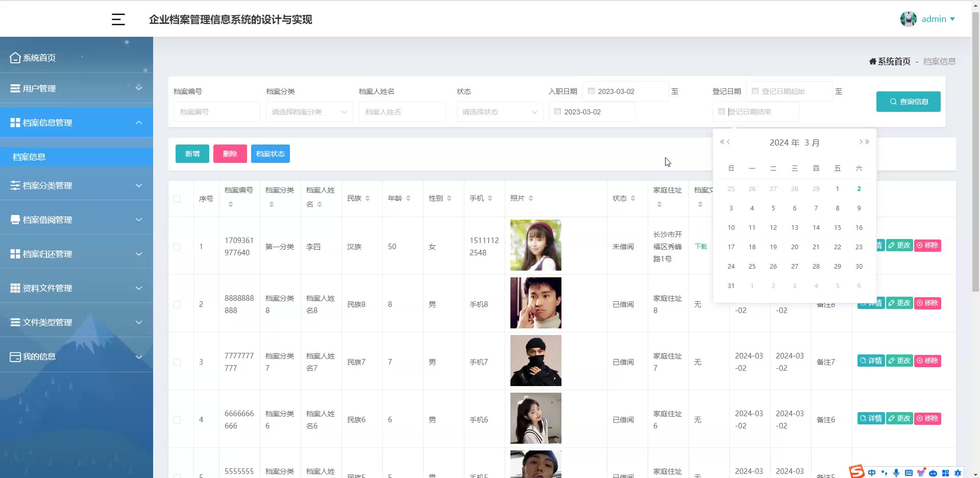Check the row 4 checkbox for 6666666666
Viewport: 980px width, 478px height.
point(177,420)
